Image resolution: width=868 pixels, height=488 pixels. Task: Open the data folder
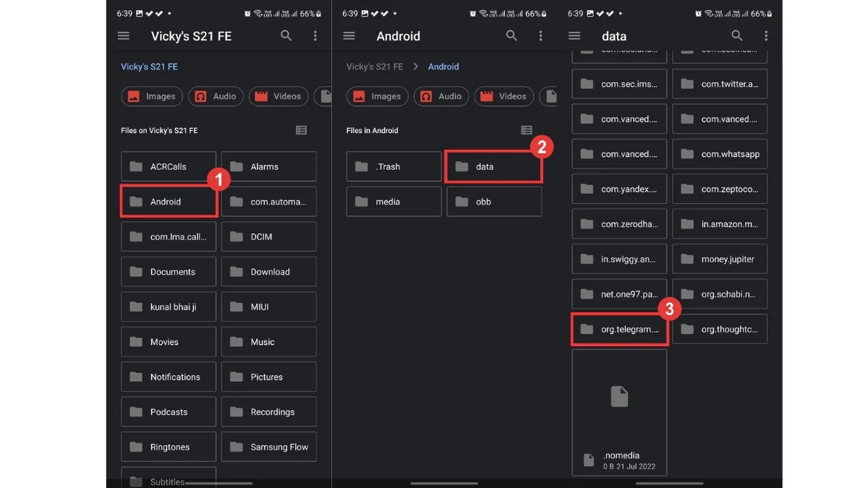pos(494,166)
